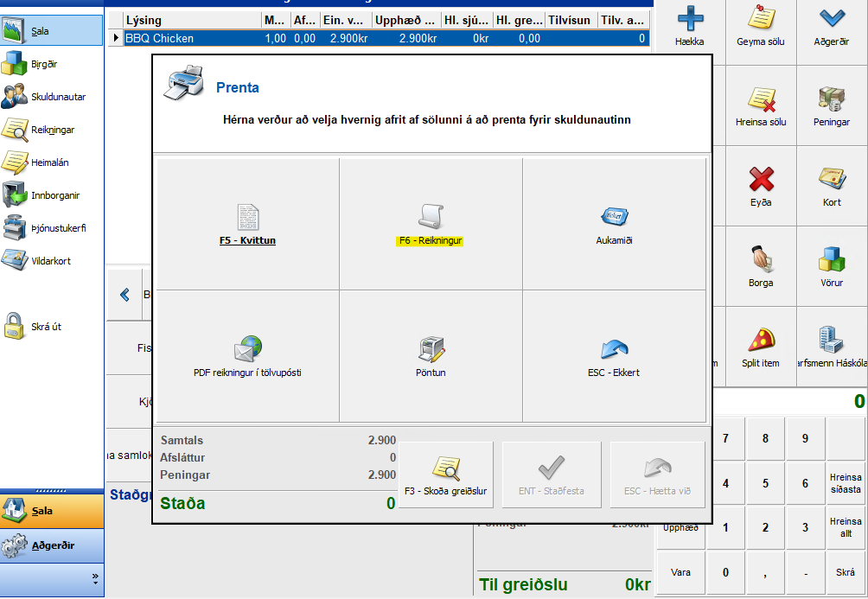Select PDF reikningur í tölvupósti option
The height and width of the screenshot is (599, 868).
tap(246, 356)
